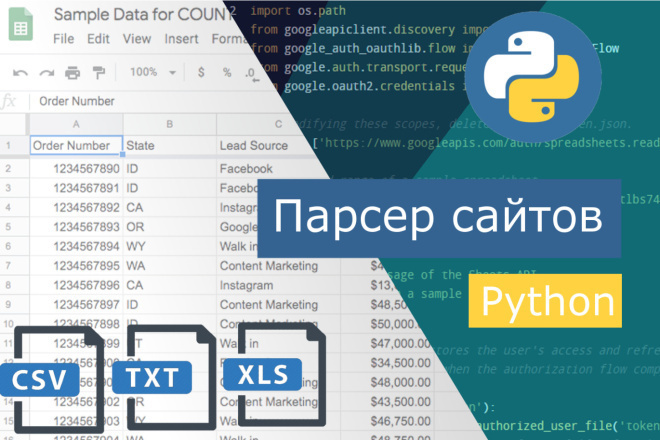The image size is (660, 440).
Task: Click the googleapis.com URL string
Action: click(488, 143)
